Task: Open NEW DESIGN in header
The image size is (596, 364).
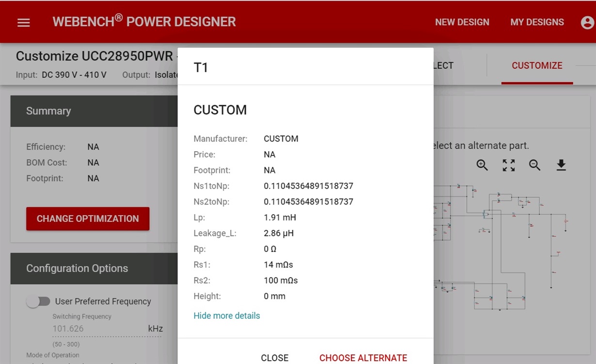Action: (462, 22)
